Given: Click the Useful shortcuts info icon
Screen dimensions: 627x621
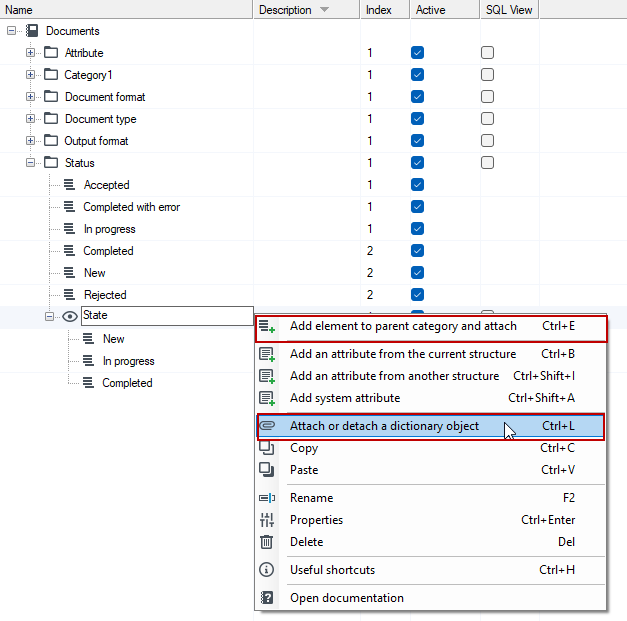Looking at the screenshot, I should point(267,569).
